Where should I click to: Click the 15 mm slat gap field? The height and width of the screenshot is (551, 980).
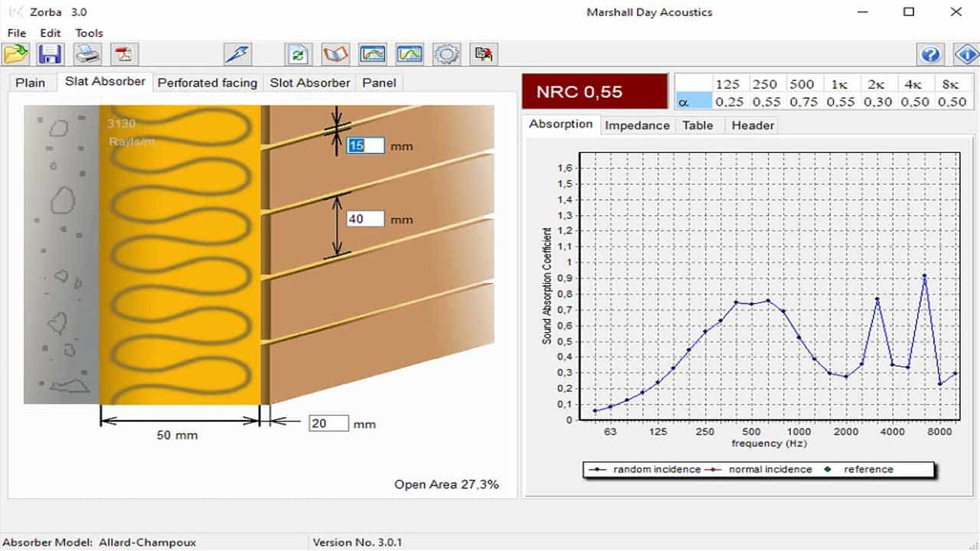(x=365, y=145)
